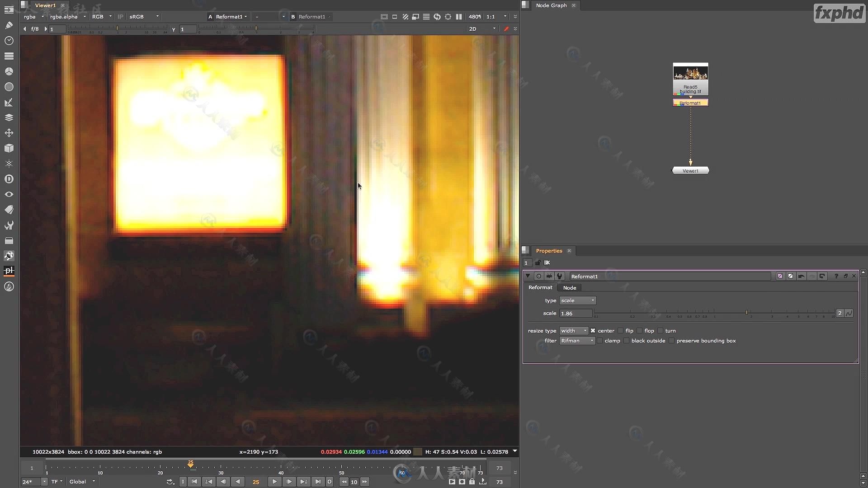868x488 pixels.
Task: Toggle the viewer paint stroke overlay icon
Action: pyautogui.click(x=506, y=29)
